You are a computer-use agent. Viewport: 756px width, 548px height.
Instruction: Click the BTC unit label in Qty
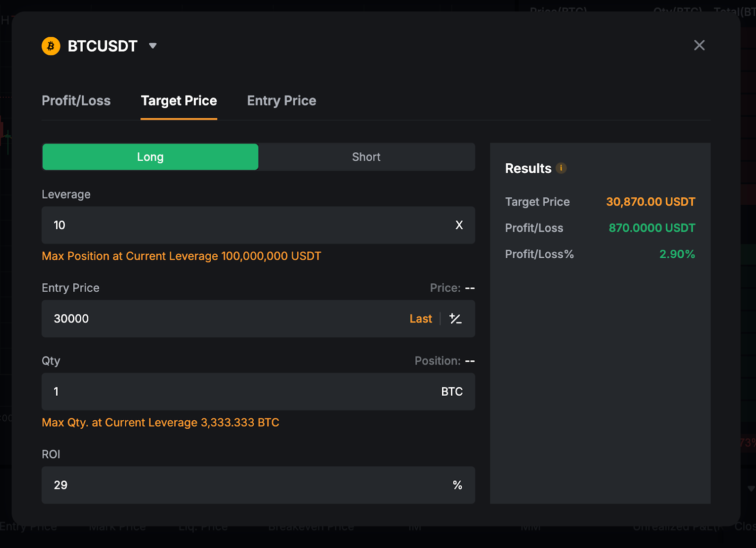pos(452,391)
